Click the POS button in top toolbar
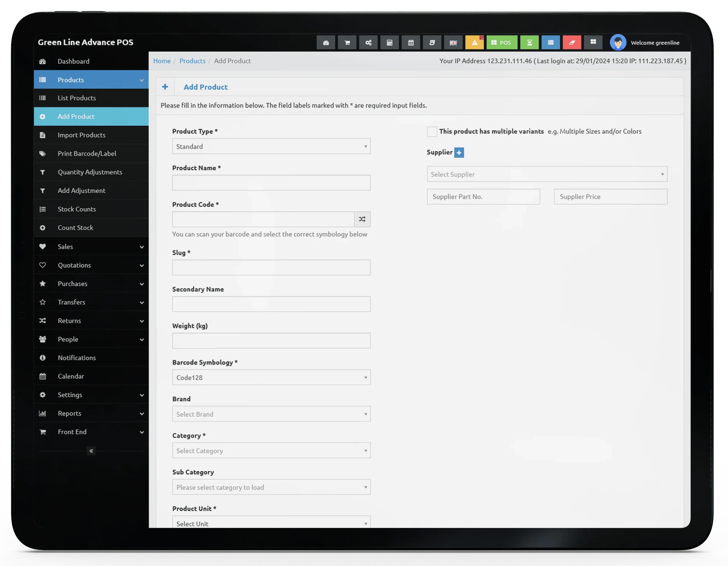The height and width of the screenshot is (566, 728). (x=502, y=42)
